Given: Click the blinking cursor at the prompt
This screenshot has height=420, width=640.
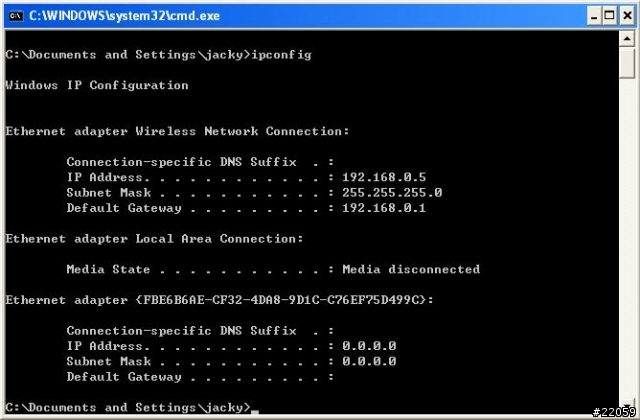Looking at the screenshot, I should (x=255, y=412).
